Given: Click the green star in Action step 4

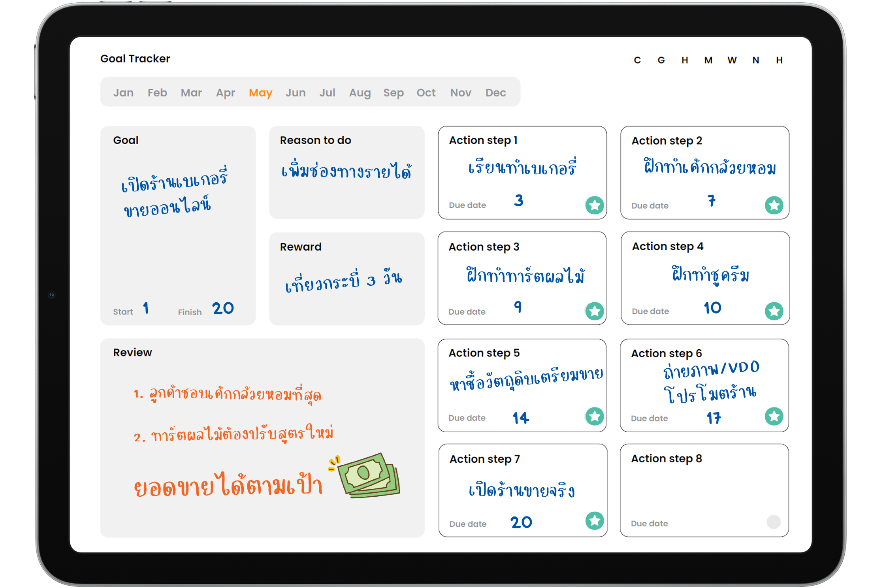Looking at the screenshot, I should [x=774, y=311].
